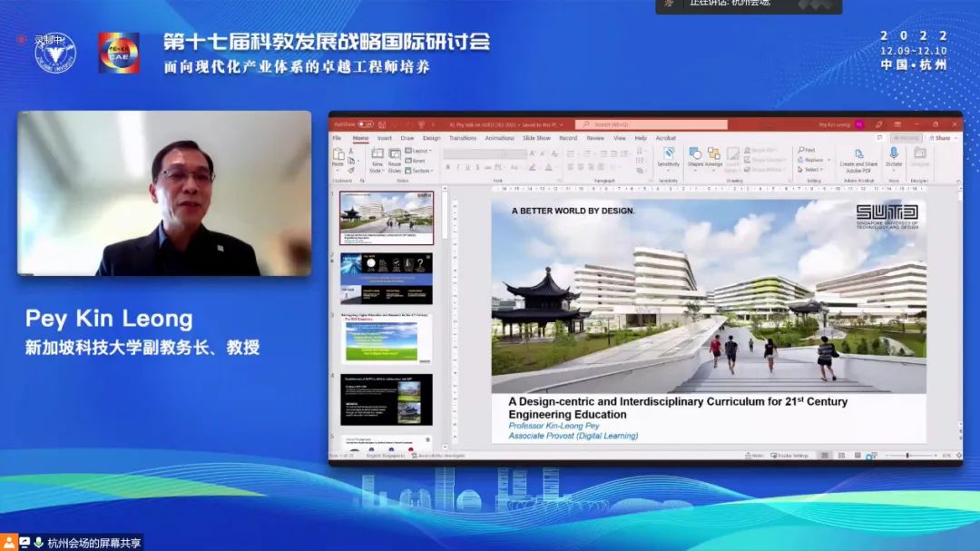Open the Insert ribbon tab

385,138
